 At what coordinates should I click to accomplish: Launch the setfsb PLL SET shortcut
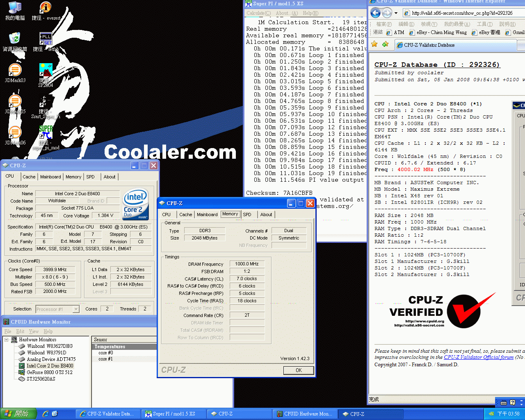(x=46, y=42)
